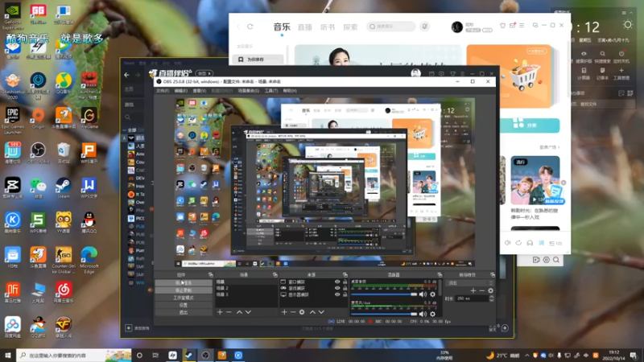
Task: Add a scene transition with plus icon
Action: click(x=473, y=290)
